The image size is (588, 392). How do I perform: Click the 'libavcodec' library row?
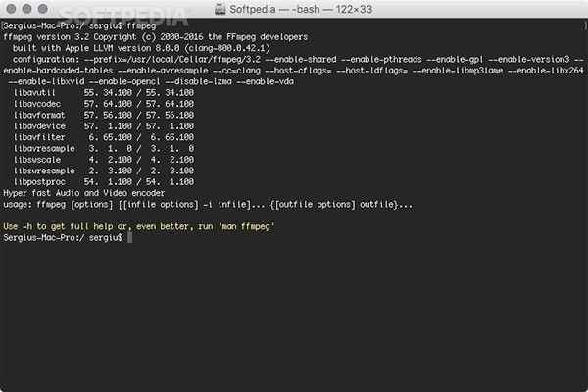[x=104, y=104]
